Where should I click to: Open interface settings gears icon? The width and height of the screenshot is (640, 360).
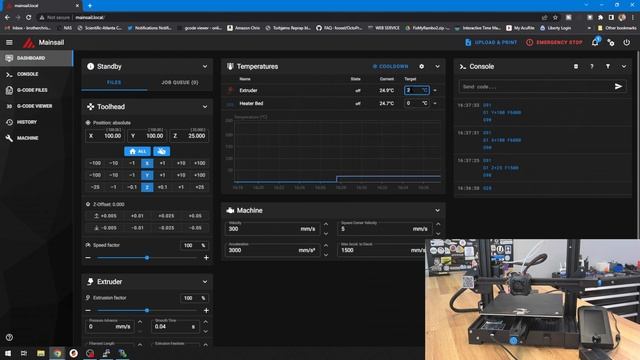click(x=611, y=42)
